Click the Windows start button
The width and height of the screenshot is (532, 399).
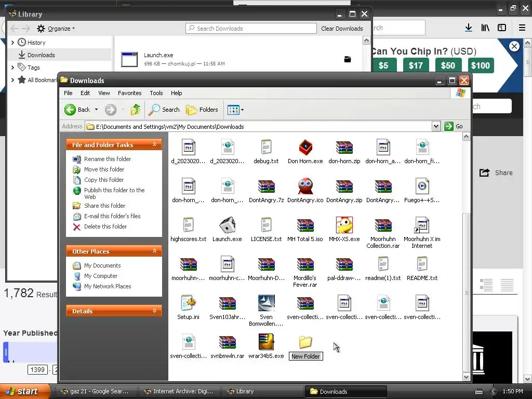pyautogui.click(x=25, y=391)
